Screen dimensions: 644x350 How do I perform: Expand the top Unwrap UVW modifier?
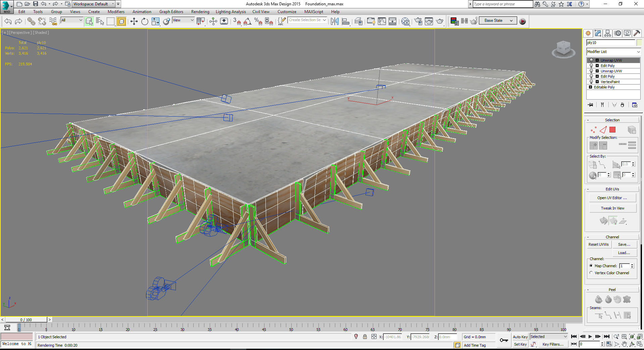(x=597, y=60)
